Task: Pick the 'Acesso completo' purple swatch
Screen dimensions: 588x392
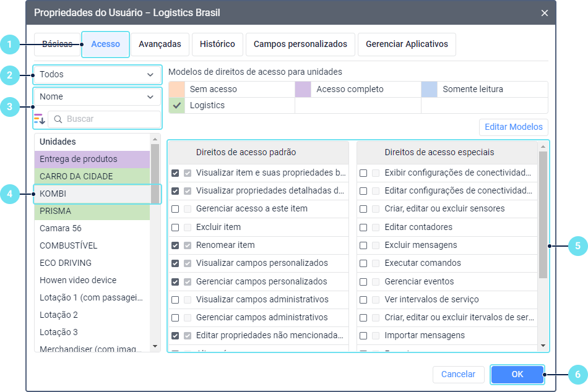Action: click(303, 90)
